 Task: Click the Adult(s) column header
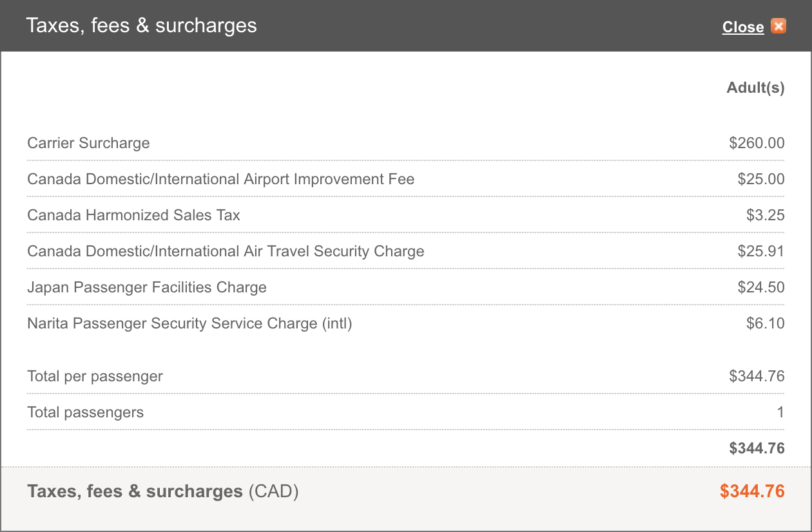click(x=755, y=88)
